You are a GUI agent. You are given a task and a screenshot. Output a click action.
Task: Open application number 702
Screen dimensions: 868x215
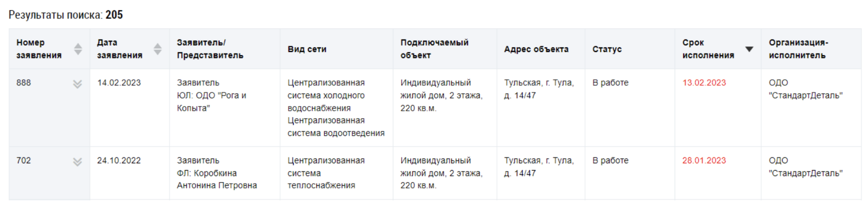[x=24, y=161]
